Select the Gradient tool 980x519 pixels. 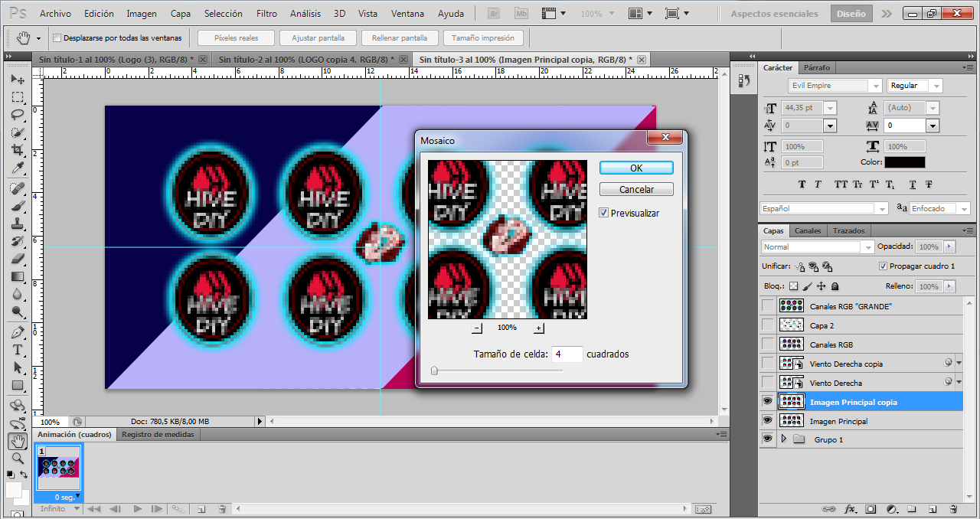click(x=18, y=276)
